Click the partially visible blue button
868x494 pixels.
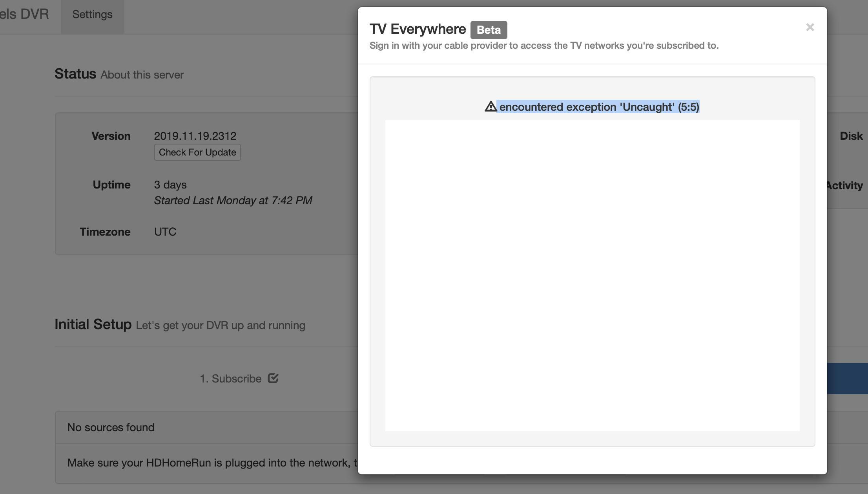click(847, 378)
